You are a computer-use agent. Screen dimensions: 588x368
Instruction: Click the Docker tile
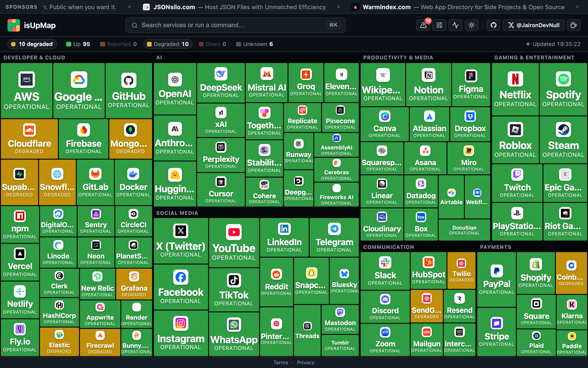pyautogui.click(x=133, y=182)
